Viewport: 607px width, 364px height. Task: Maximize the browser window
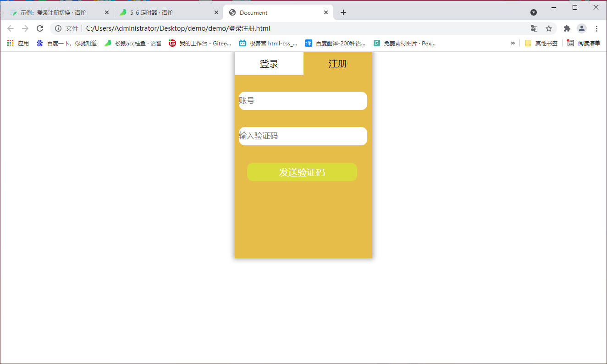(575, 7)
